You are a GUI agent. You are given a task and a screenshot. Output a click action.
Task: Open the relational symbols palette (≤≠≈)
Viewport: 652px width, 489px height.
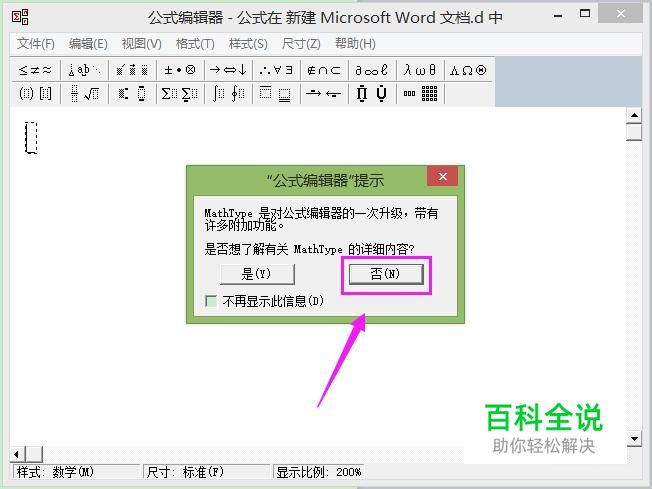(x=35, y=70)
